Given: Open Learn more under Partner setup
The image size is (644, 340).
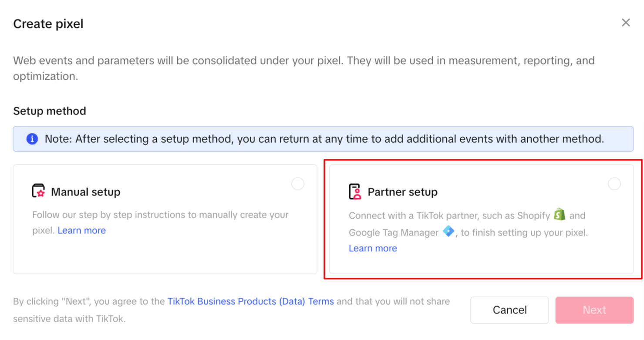Looking at the screenshot, I should (373, 248).
